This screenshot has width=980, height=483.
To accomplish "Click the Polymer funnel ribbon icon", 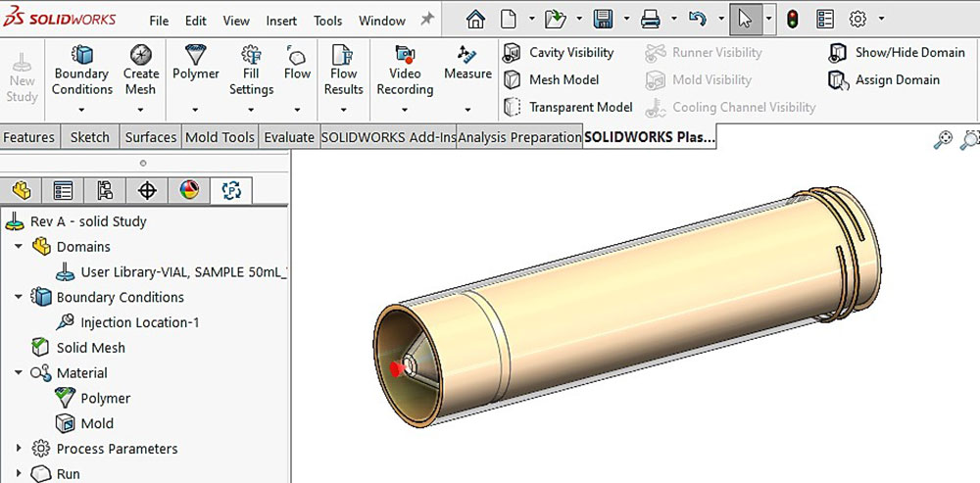I will click(x=196, y=54).
